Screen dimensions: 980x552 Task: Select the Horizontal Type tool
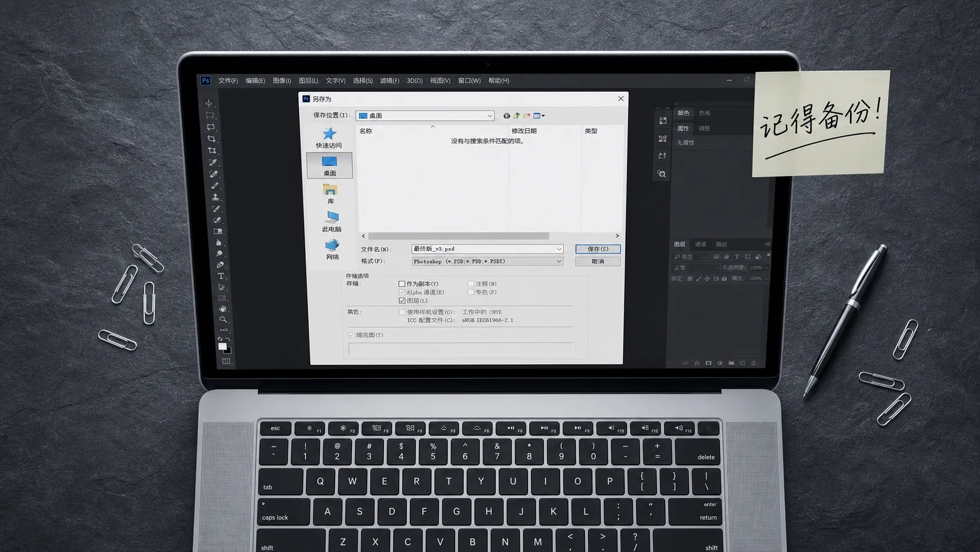pos(221,276)
